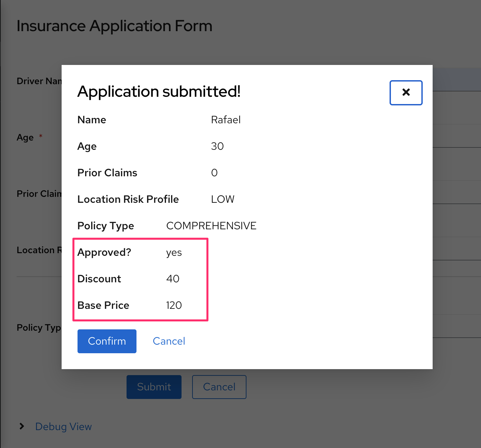Click the Approved? label
Screen dimensions: 481x448
coord(104,252)
